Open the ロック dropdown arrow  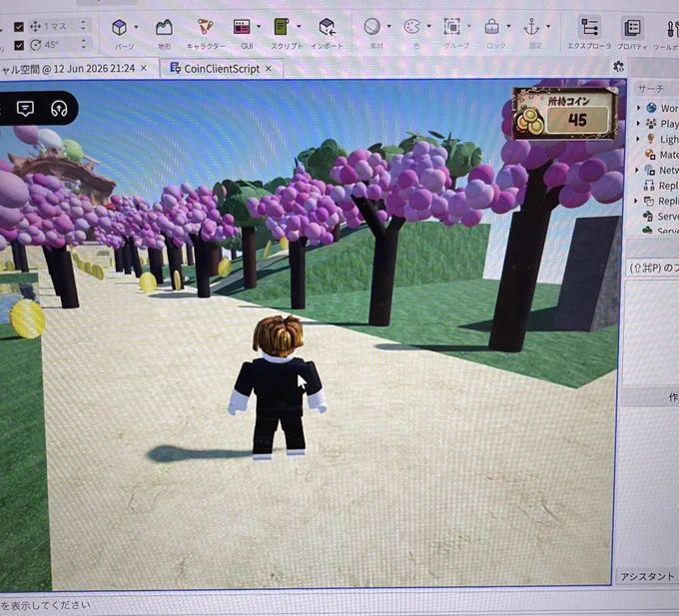click(508, 26)
